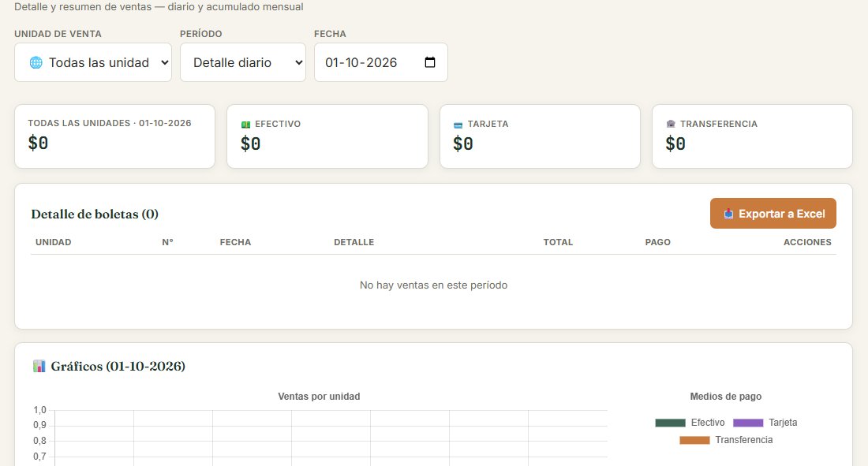This screenshot has width=868, height=466.
Task: Click the bar chart icon beside Gráficos
Action: [39, 366]
